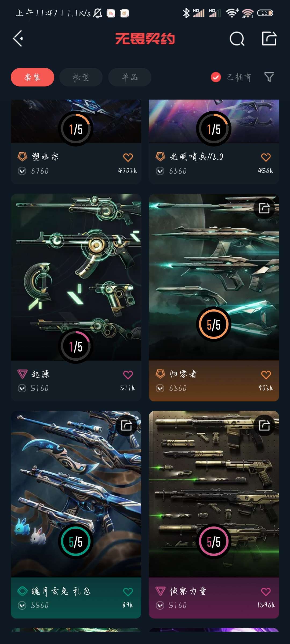Image resolution: width=290 pixels, height=644 pixels.
Task: Open the filter funnel icon
Action: pos(269,77)
